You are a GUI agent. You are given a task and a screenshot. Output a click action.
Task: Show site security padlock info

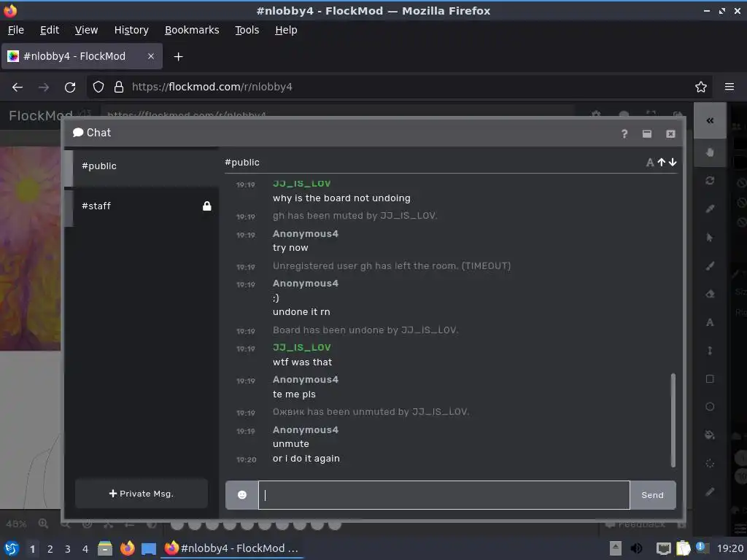119,87
